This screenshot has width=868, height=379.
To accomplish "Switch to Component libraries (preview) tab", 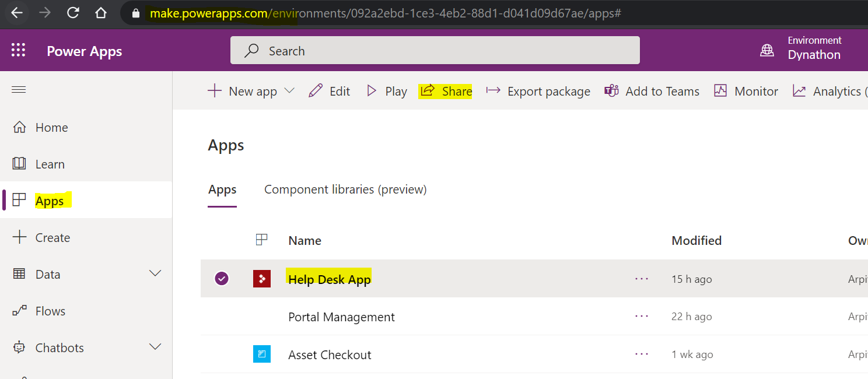I will coord(345,189).
